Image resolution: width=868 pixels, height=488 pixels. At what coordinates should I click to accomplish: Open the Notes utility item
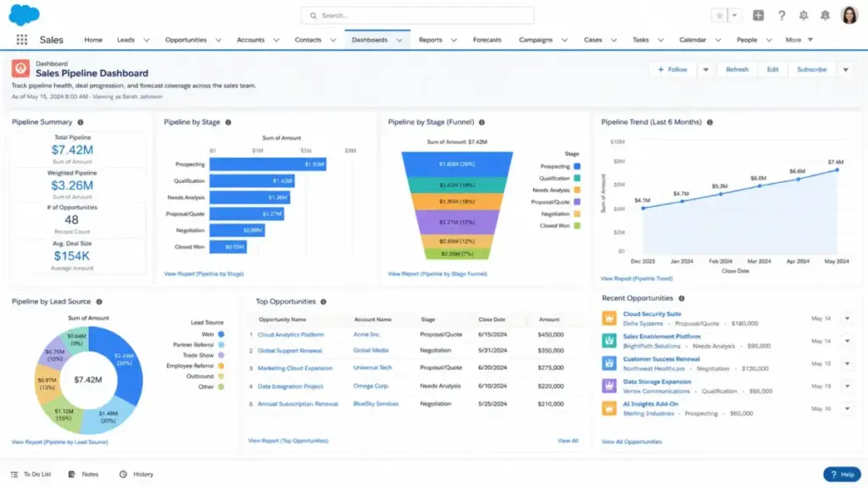84,474
